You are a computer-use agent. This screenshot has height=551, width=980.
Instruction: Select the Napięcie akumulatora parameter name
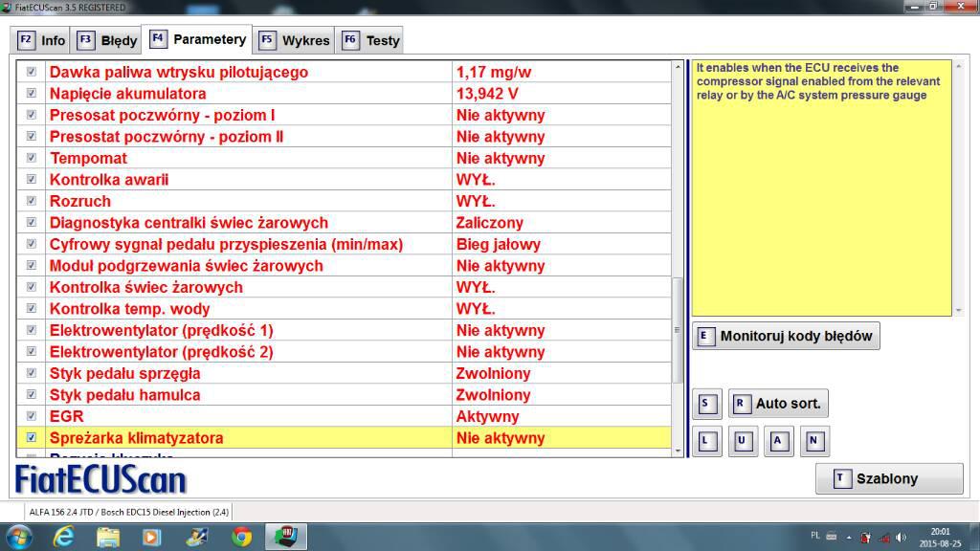127,94
